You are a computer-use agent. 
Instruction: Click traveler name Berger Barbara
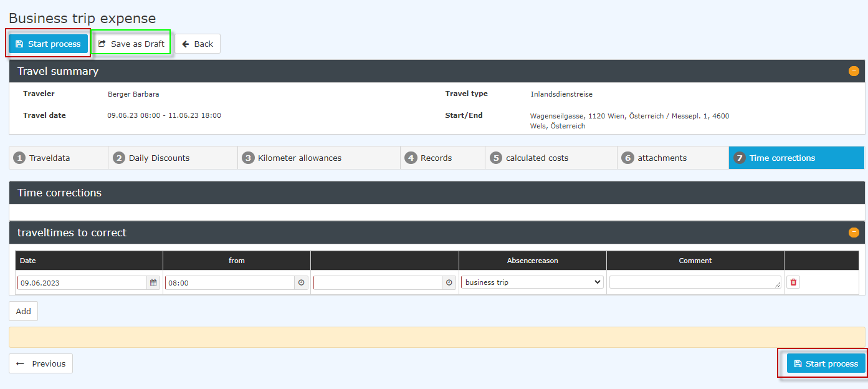point(133,94)
